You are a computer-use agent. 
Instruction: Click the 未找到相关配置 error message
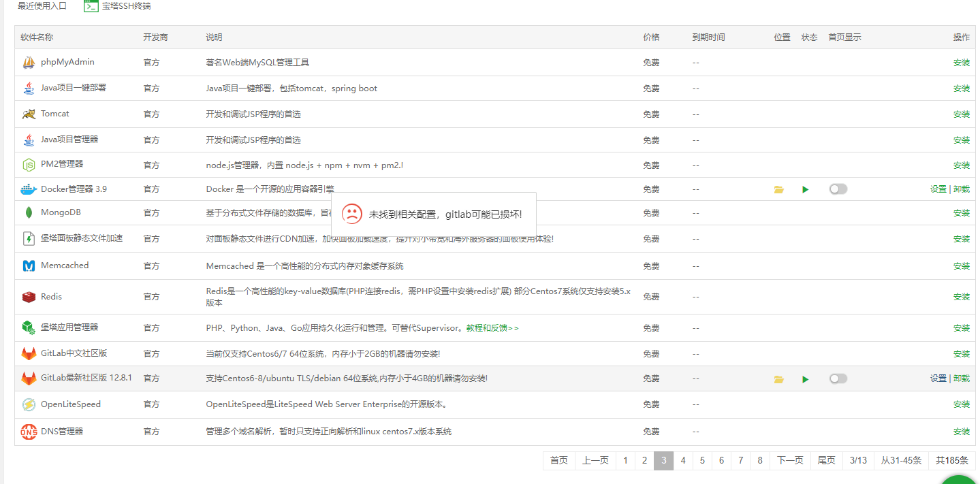445,214
